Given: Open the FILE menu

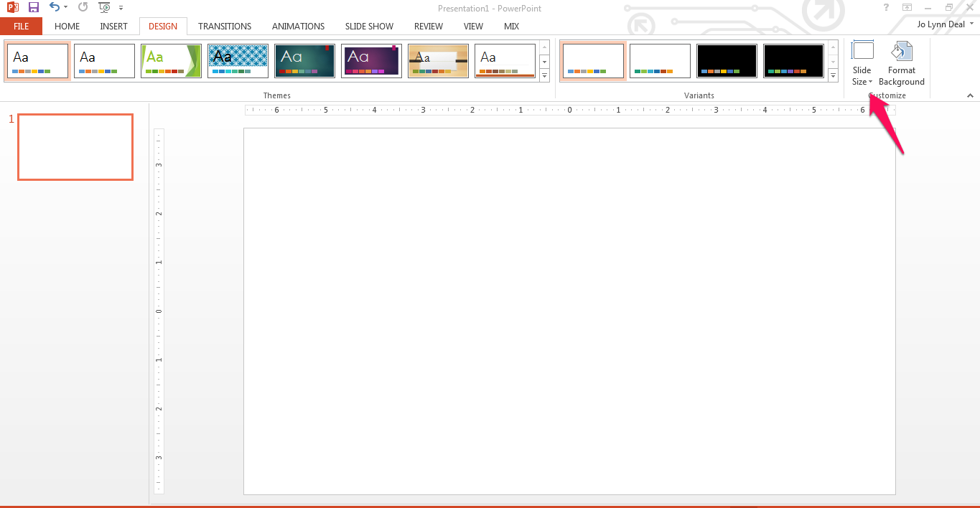Looking at the screenshot, I should tap(22, 26).
